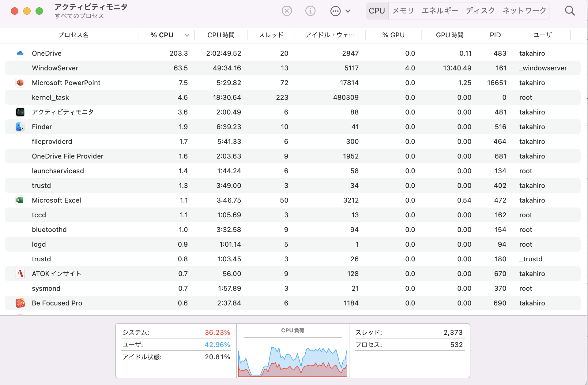The height and width of the screenshot is (385, 588).
Task: Click the stop process X icon
Action: 287,11
